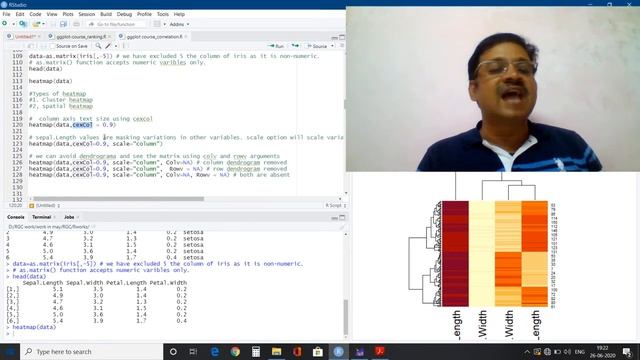Open the Addins dropdown
Viewport: 640px width, 360px height.
click(179, 24)
